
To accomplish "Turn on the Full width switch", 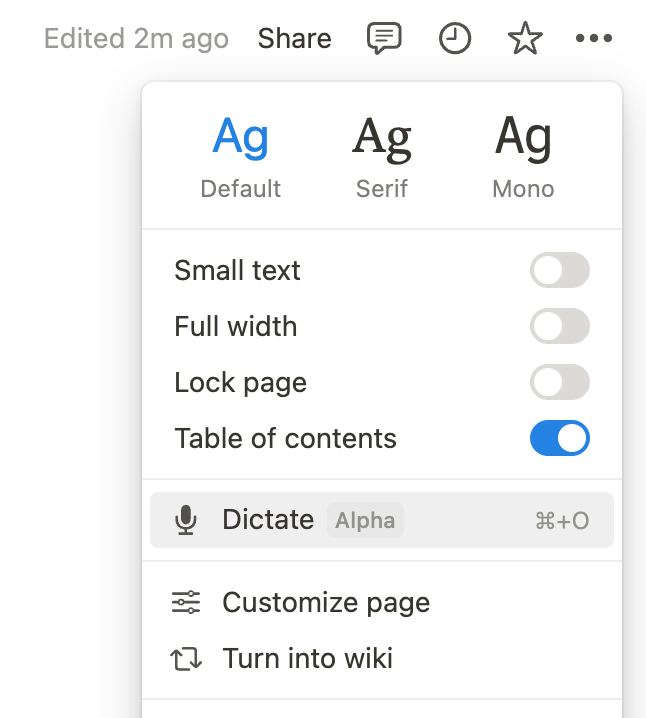I will click(559, 326).
